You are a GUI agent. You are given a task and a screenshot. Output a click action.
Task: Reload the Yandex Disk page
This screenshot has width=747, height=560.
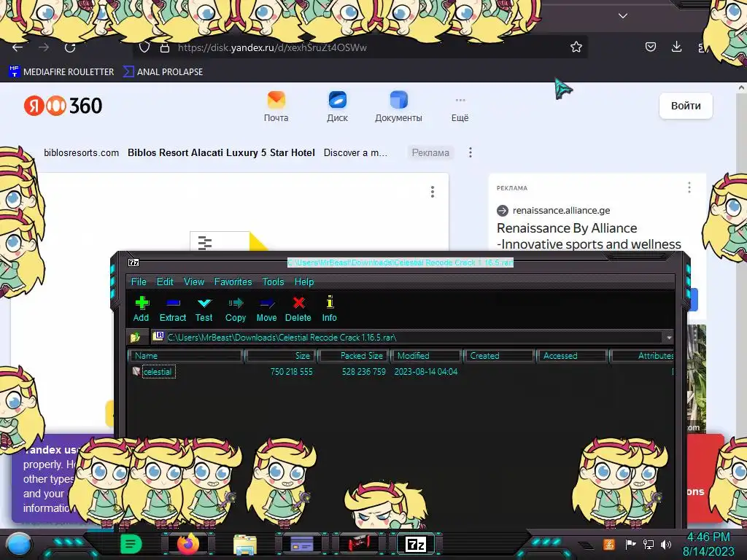tap(70, 47)
